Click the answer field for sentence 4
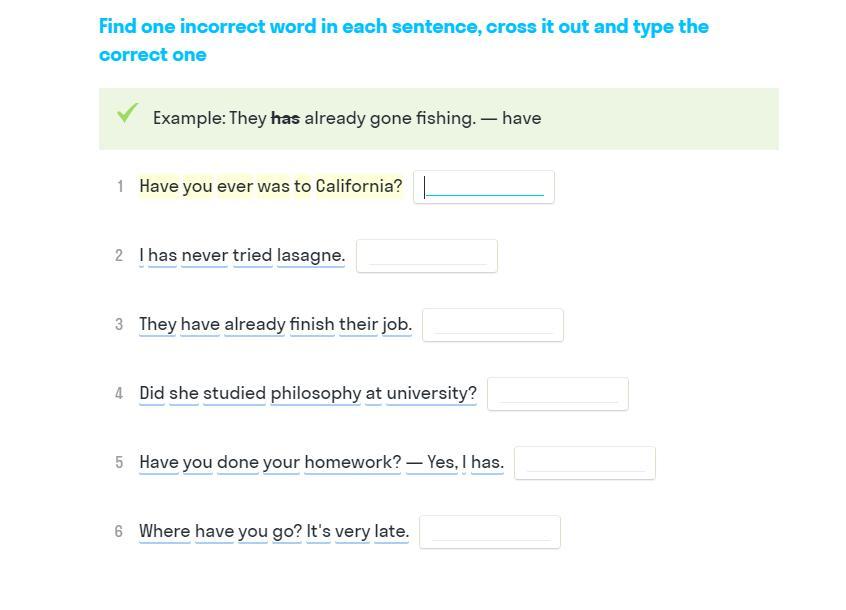The height and width of the screenshot is (610, 846). 558,394
